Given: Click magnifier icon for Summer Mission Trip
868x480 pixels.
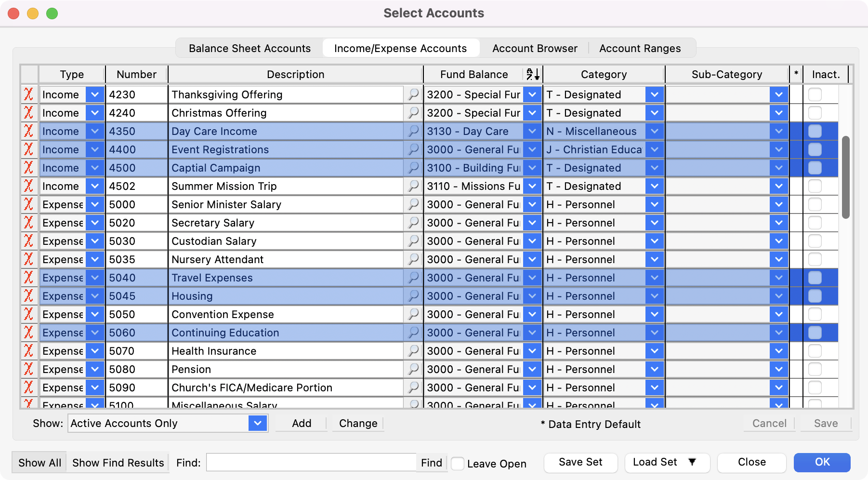Looking at the screenshot, I should [413, 186].
